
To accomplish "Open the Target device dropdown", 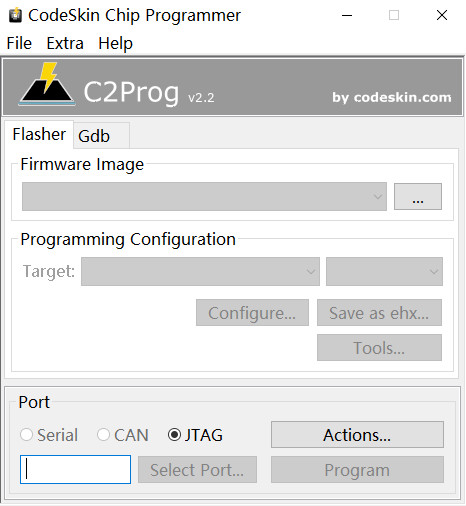I will [200, 271].
